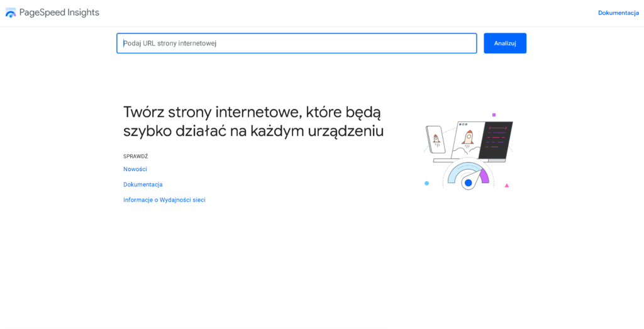Click the light blue circle decoration

(426, 183)
